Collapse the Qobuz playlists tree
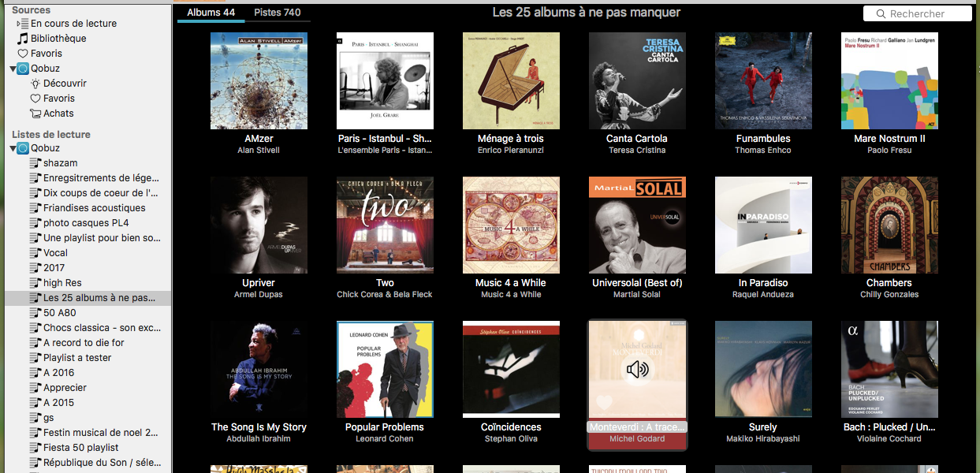Screen dimensions: 980x473 13,148
